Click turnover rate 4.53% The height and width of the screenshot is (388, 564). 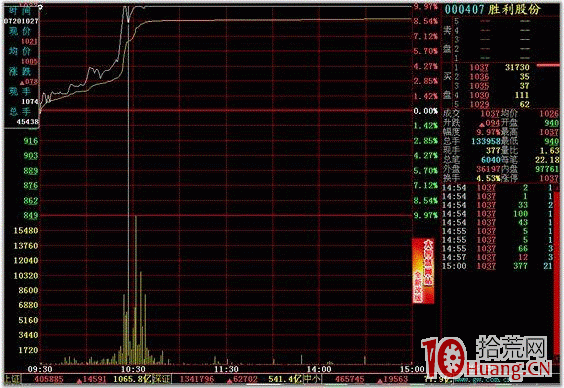point(488,178)
